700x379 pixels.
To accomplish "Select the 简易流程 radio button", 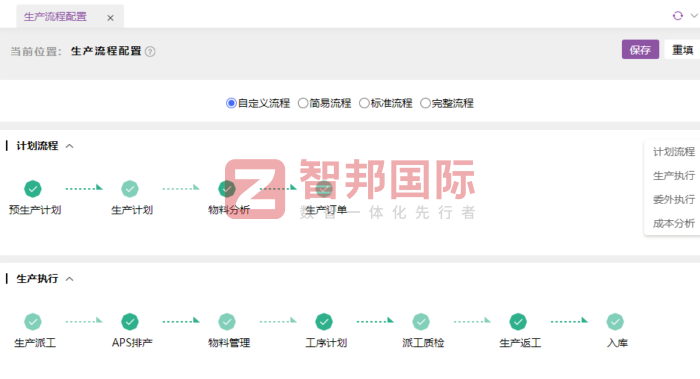I will point(303,103).
